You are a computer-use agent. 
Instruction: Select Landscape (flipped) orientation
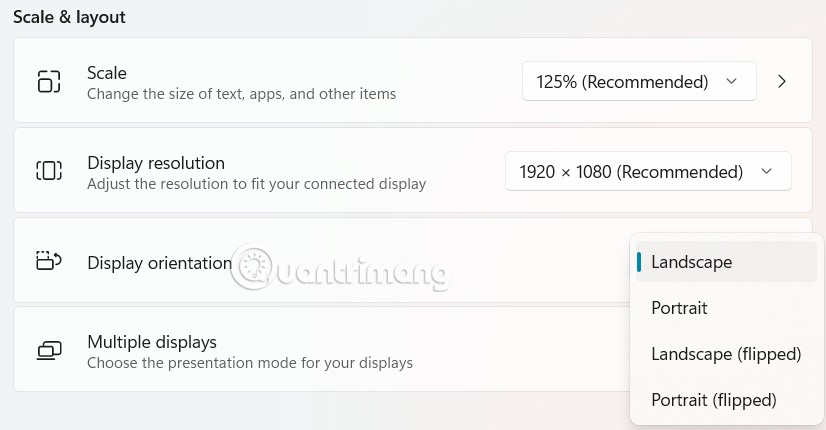tap(726, 354)
